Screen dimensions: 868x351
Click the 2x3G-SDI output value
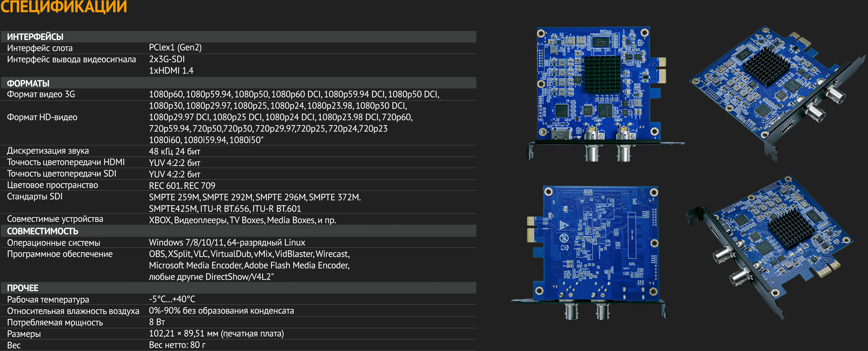[x=167, y=59]
